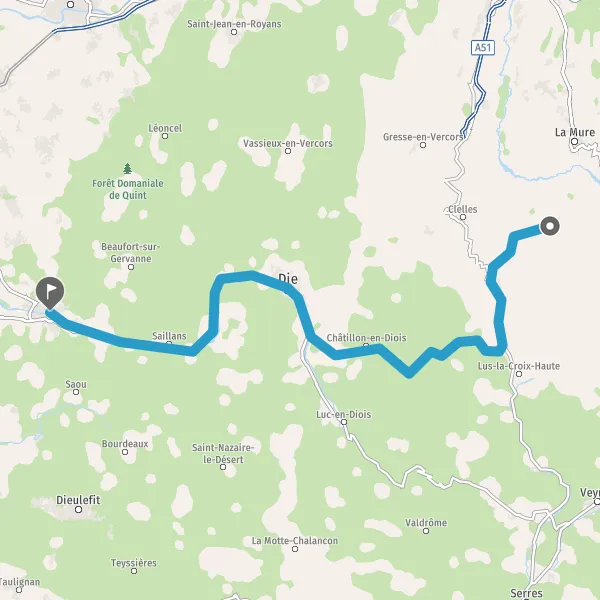Select Vassieux-en-Vercors on the map
The width and height of the screenshot is (600, 600).
coord(288,143)
